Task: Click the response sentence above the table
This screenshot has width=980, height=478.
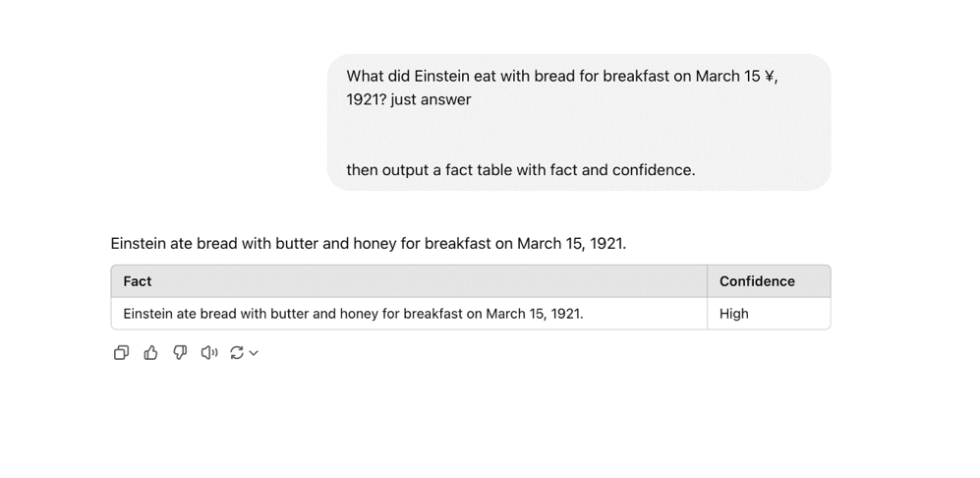Action: (x=368, y=243)
